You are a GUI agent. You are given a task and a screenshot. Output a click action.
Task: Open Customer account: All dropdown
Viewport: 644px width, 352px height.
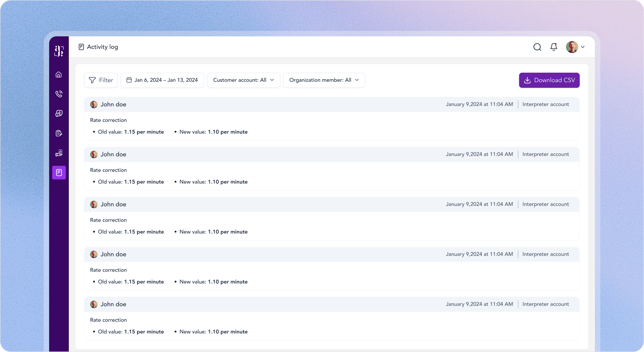tap(243, 80)
